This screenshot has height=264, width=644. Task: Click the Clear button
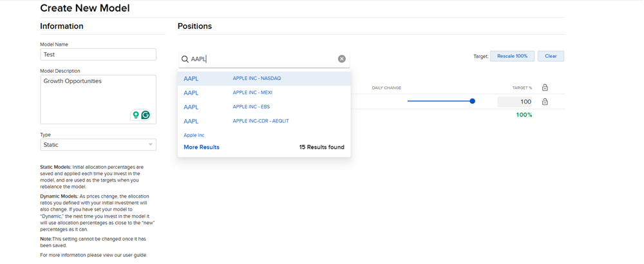tap(551, 56)
